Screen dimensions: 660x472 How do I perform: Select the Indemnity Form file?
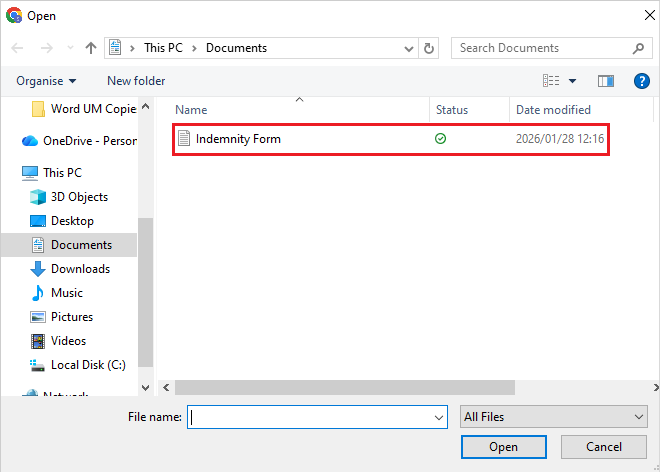238,139
